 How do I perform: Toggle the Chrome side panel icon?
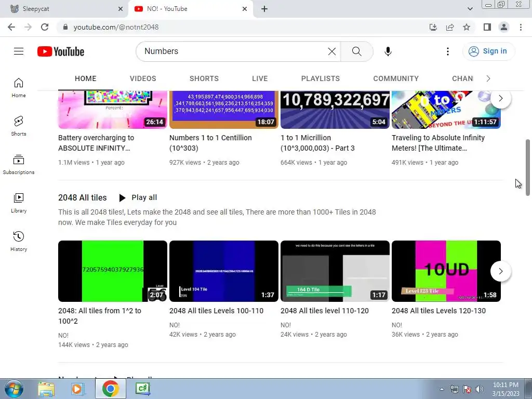pyautogui.click(x=487, y=27)
